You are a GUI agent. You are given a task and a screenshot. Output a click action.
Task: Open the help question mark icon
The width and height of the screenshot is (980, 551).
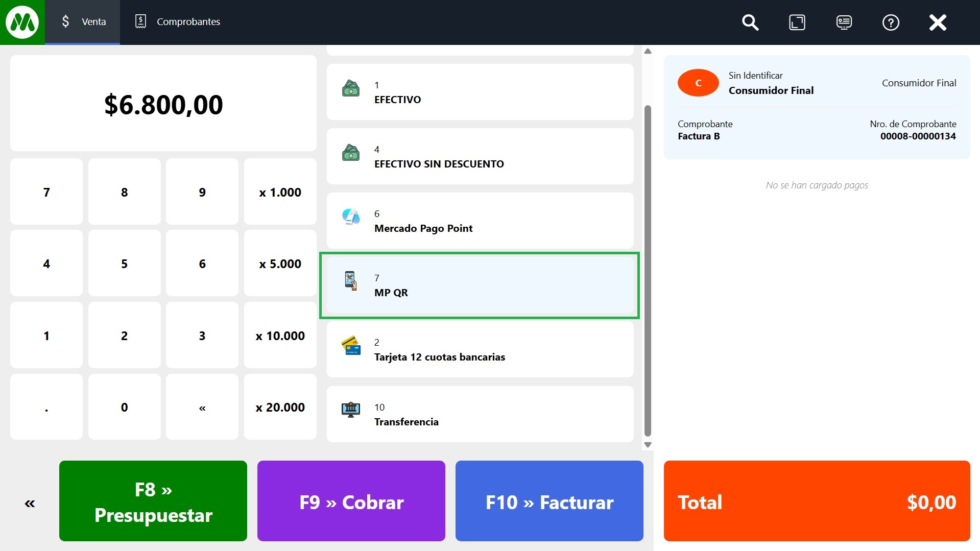(891, 22)
